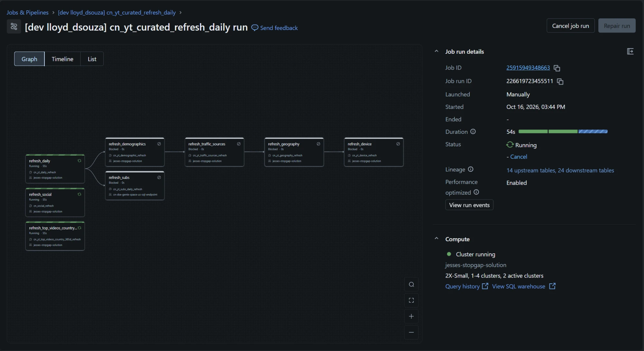Copy the Job ID value

(x=557, y=68)
